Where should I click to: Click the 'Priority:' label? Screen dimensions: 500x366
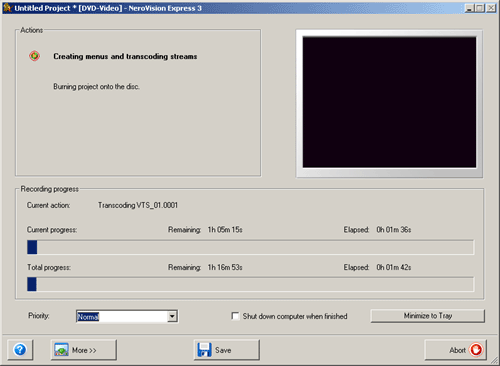[39, 316]
